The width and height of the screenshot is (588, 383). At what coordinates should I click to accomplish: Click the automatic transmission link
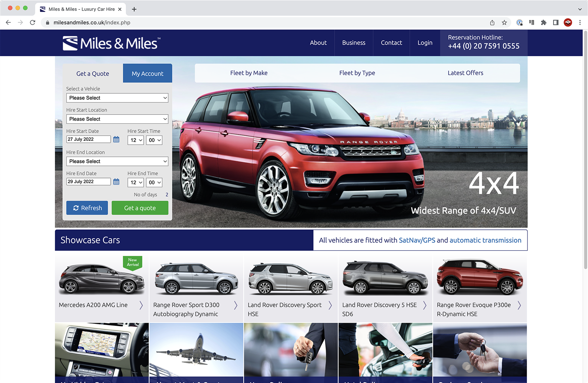click(x=485, y=240)
